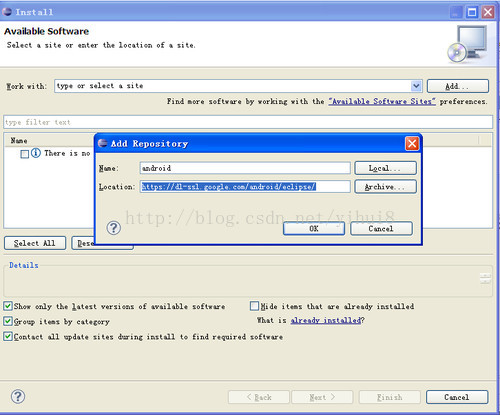Cancel the Add Repository dialog

381,229
